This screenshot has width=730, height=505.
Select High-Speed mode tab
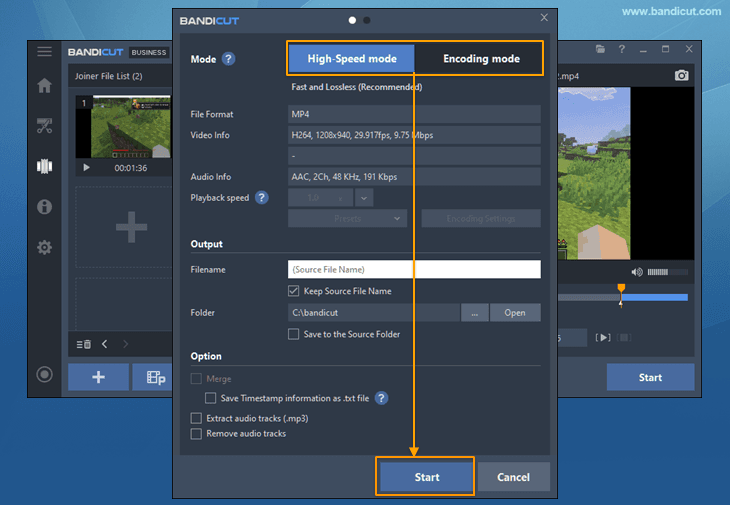click(x=351, y=59)
